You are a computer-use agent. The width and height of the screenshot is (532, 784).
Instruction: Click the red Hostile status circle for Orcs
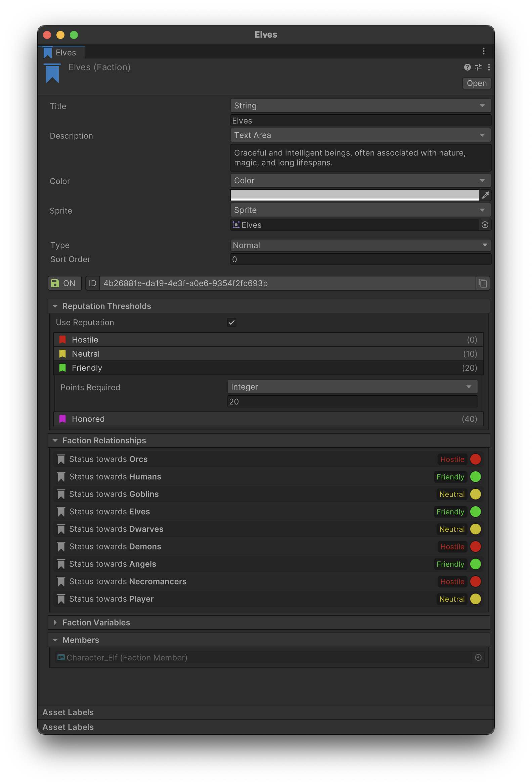click(475, 459)
